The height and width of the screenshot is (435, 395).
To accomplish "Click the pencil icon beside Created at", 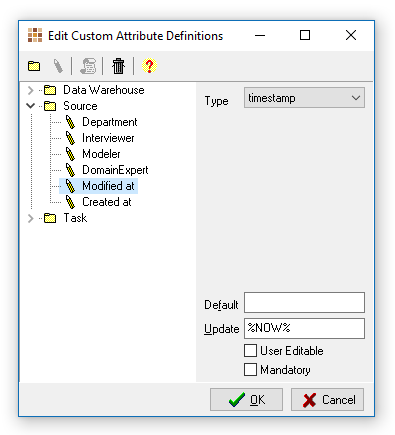I will [x=70, y=202].
